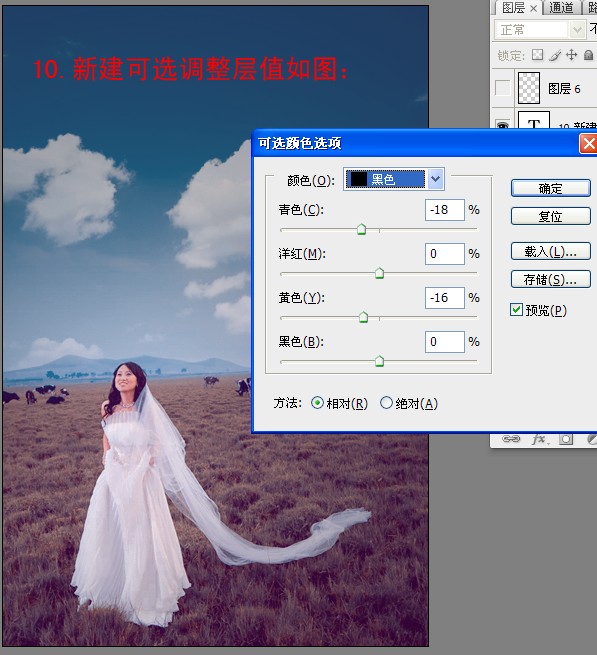
Task: Click the 洋红 value field showing 0
Action: tap(445, 254)
